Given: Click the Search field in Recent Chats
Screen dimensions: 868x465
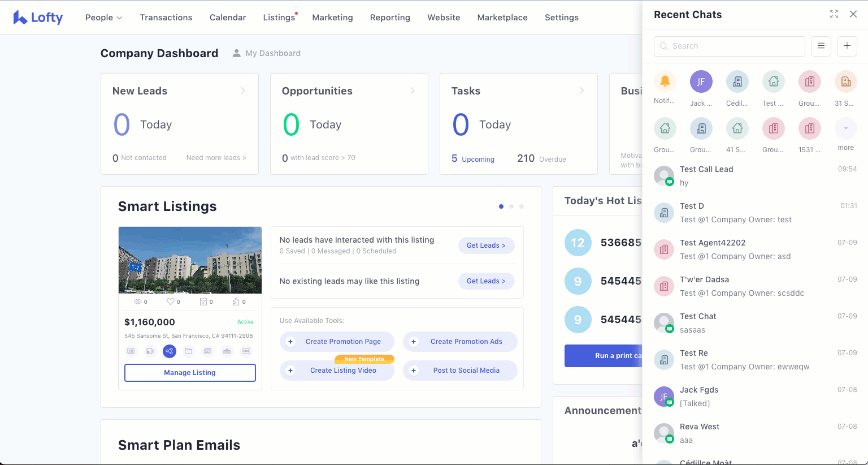Looking at the screenshot, I should pos(730,46).
